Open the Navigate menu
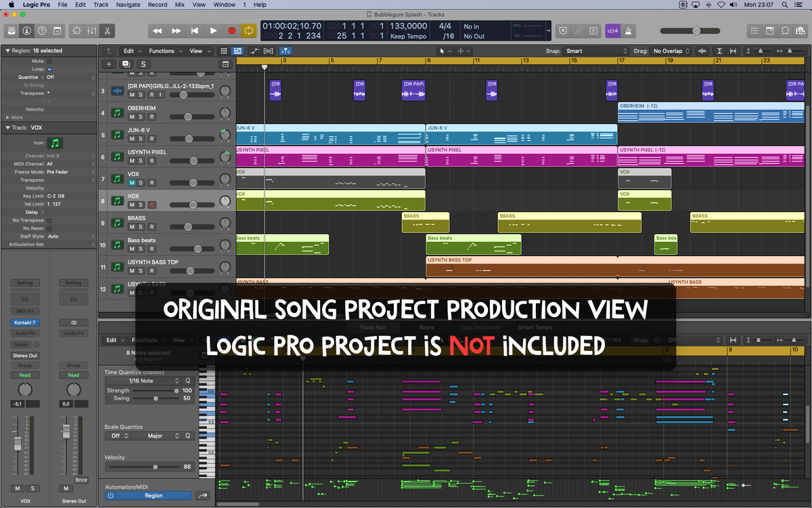Viewport: 812px width, 508px height. (x=128, y=5)
